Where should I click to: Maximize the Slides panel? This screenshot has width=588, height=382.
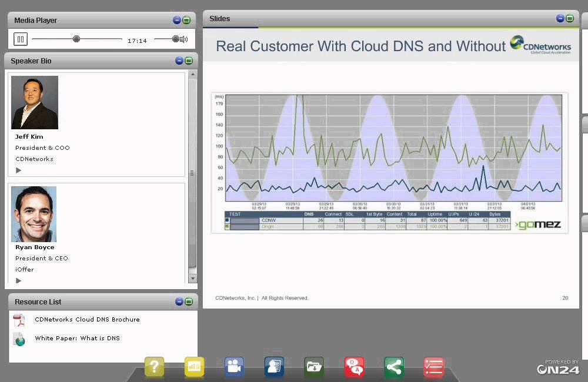pyautogui.click(x=570, y=18)
